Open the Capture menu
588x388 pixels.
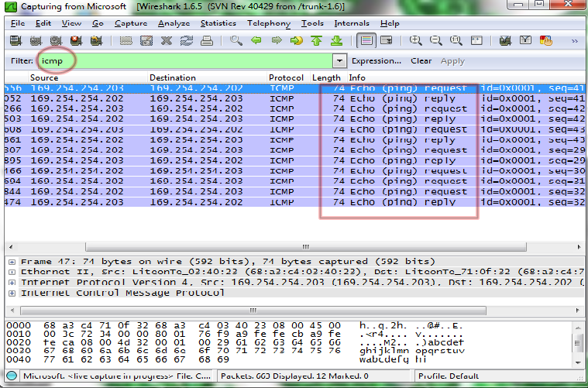131,23
